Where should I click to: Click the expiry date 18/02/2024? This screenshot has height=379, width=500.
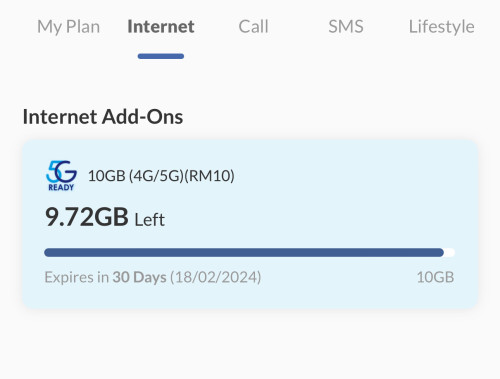click(x=215, y=277)
